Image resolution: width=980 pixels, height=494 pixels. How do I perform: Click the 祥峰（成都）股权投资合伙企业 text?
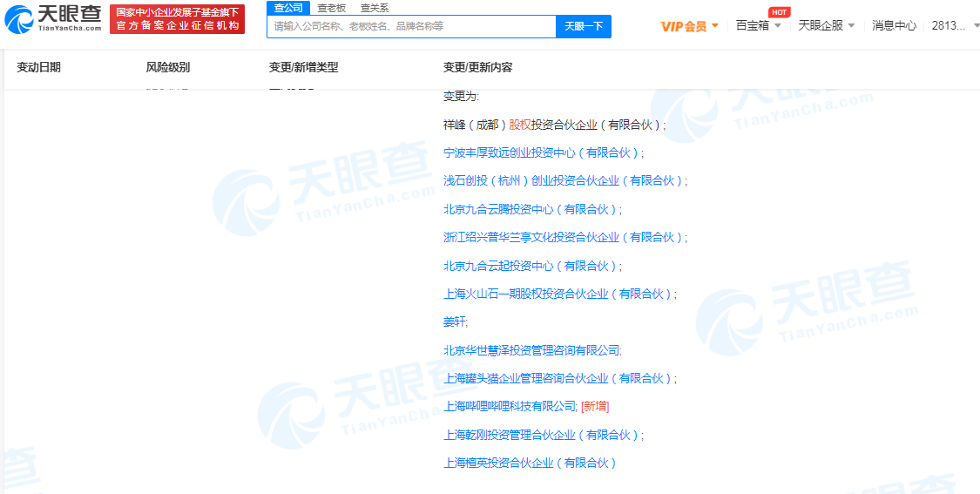554,125
